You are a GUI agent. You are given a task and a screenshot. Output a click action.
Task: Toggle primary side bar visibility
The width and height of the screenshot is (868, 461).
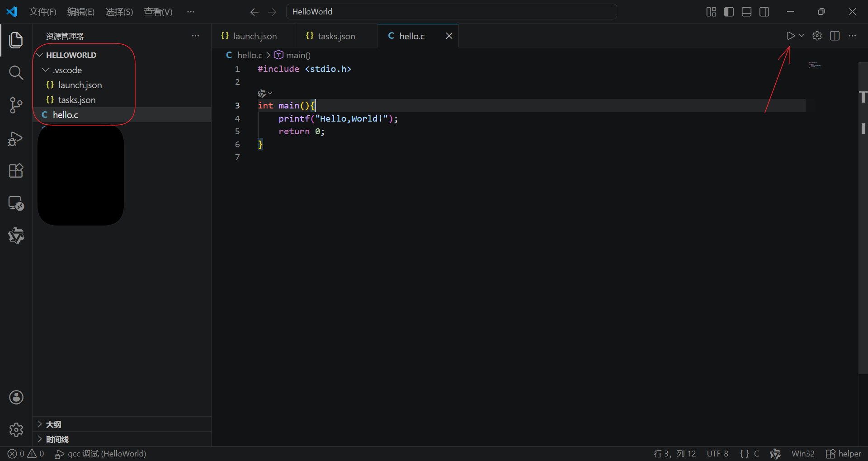click(729, 12)
